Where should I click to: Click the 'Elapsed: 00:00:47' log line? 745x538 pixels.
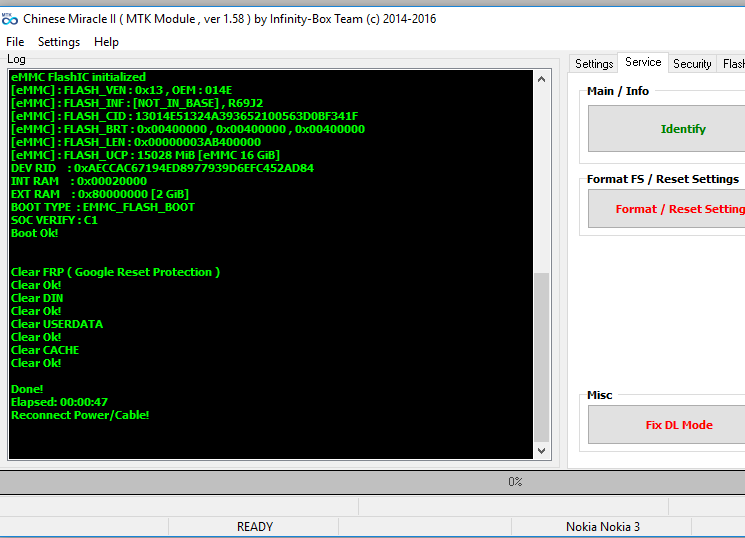[59, 402]
